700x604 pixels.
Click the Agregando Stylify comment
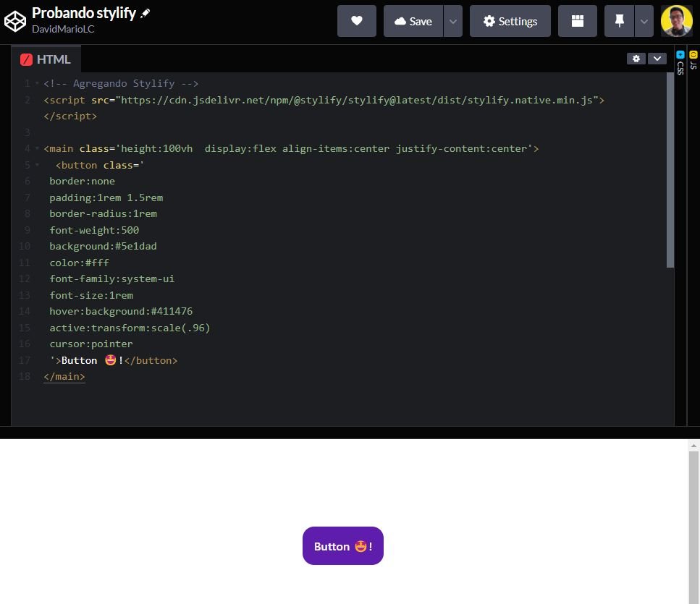[121, 83]
